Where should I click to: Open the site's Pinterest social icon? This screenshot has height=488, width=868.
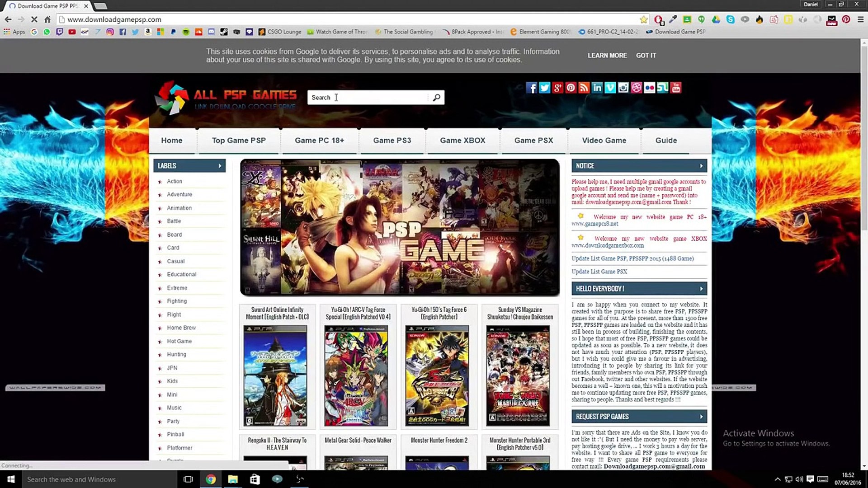[571, 88]
